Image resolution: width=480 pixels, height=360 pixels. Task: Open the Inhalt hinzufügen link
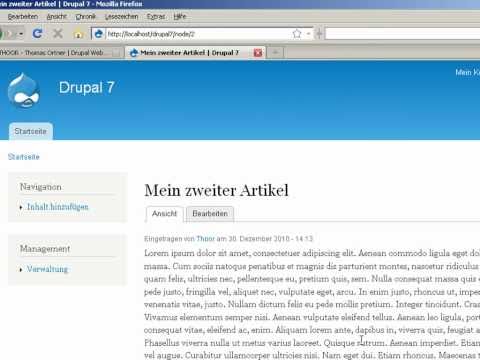click(x=58, y=207)
